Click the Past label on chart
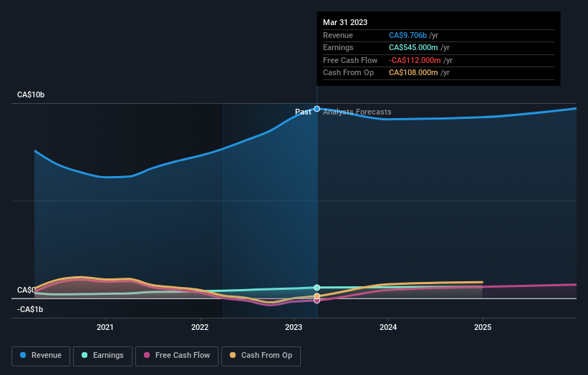The height and width of the screenshot is (375, 588). 303,112
